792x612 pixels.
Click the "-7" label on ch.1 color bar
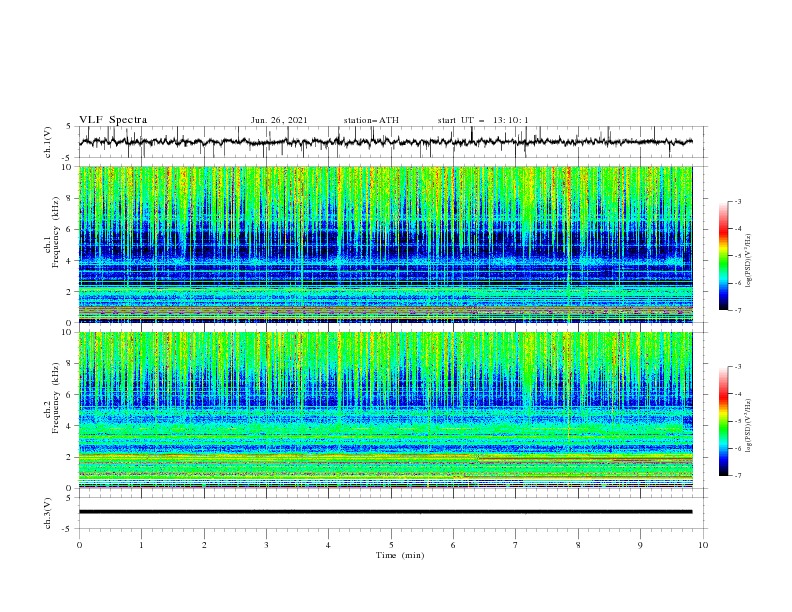click(737, 311)
